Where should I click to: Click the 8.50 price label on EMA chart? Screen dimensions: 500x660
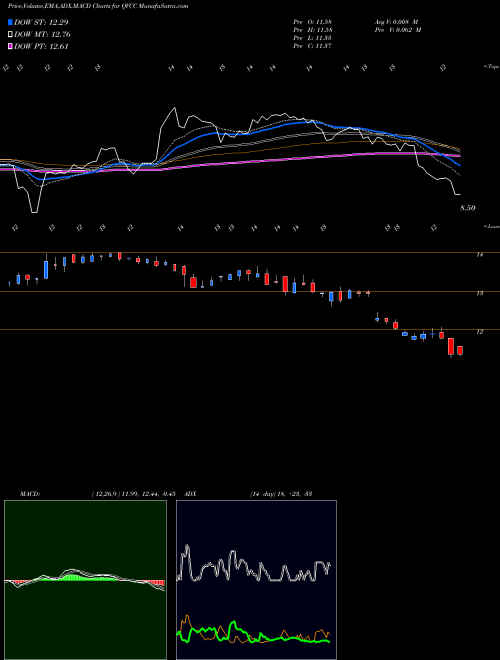tap(468, 208)
